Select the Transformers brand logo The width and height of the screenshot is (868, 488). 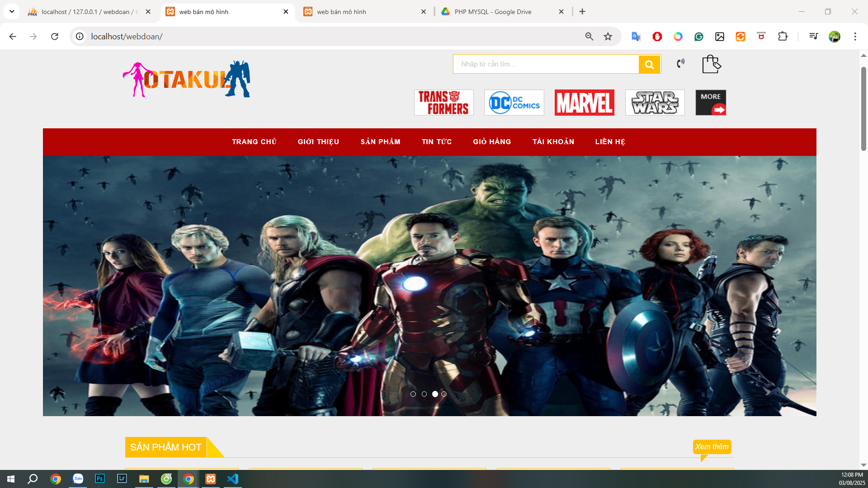[x=443, y=103]
